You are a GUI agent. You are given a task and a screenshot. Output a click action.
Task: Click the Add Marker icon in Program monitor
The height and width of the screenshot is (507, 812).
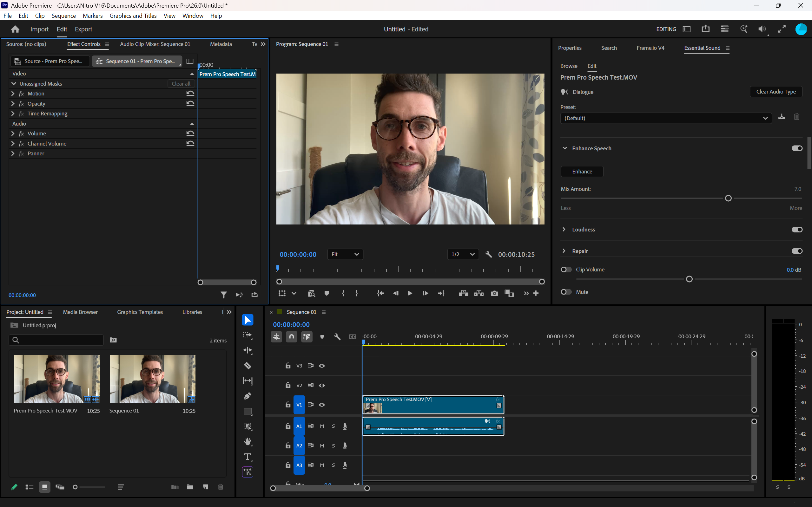point(327,293)
